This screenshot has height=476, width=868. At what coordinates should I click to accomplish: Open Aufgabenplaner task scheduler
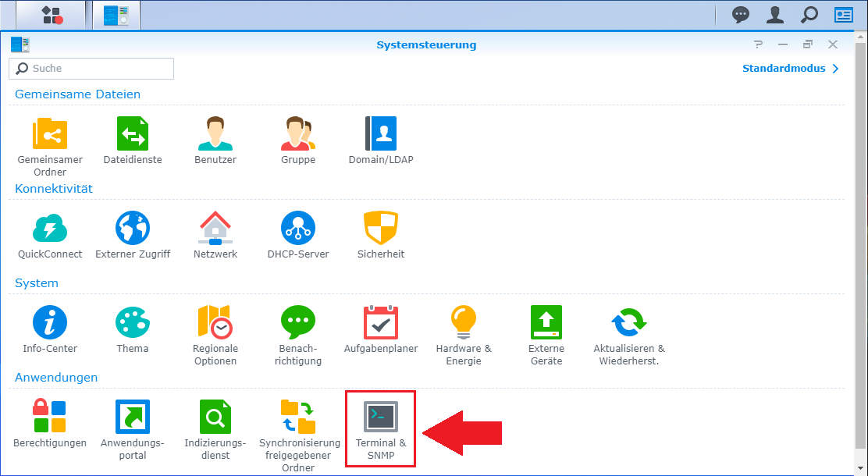point(381,322)
